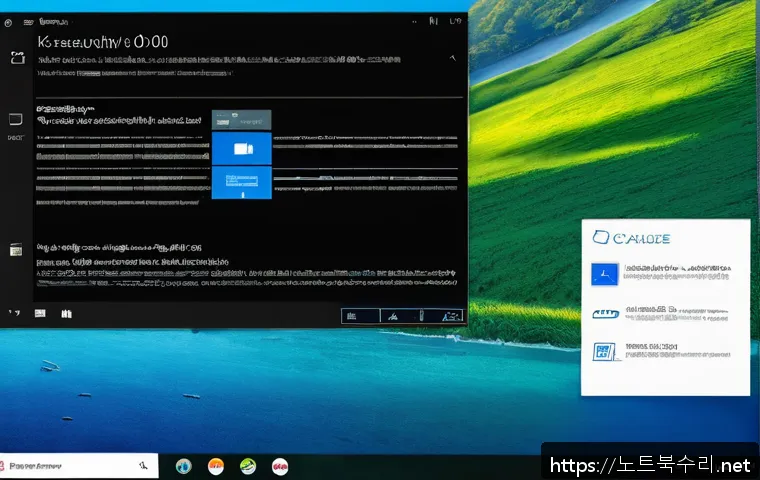Open the orange round taskbar icon
This screenshot has height=480, width=760.
[216, 466]
